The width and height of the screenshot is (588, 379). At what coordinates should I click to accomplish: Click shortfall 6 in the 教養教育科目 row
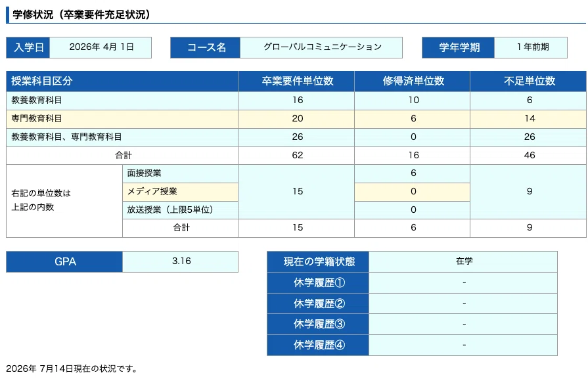click(528, 100)
